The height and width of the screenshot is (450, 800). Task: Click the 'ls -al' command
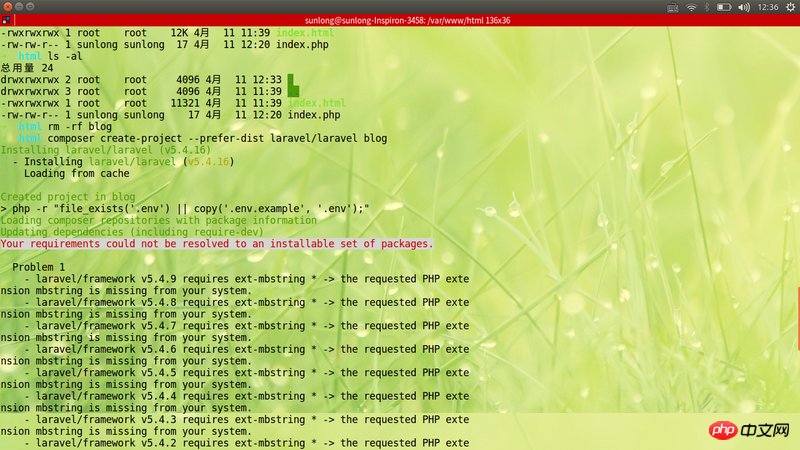(x=65, y=56)
